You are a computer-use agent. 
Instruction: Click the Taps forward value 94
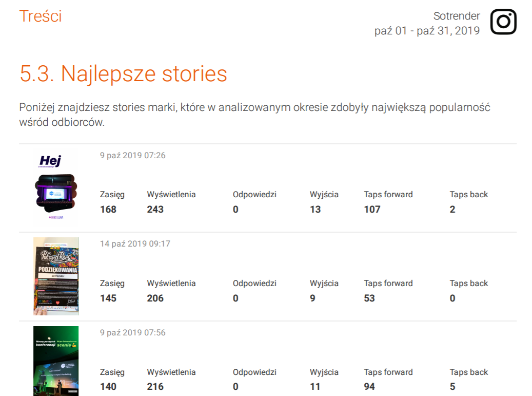click(x=369, y=387)
